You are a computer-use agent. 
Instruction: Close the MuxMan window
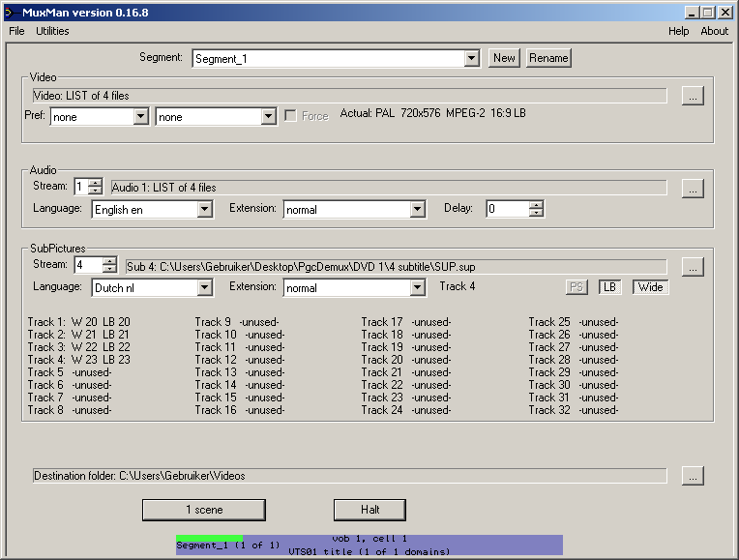[725, 13]
